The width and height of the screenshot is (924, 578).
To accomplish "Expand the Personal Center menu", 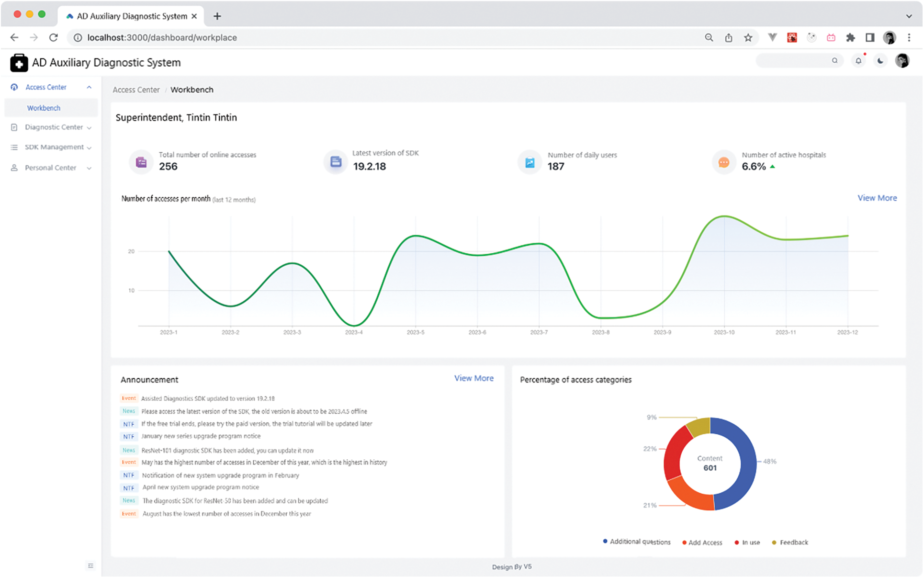I will pyautogui.click(x=51, y=168).
